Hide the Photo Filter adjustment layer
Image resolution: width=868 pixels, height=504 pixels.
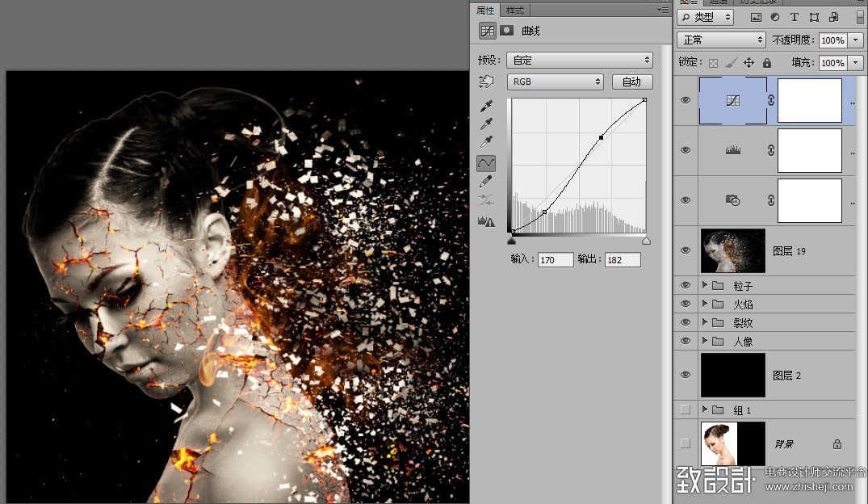[x=686, y=200]
